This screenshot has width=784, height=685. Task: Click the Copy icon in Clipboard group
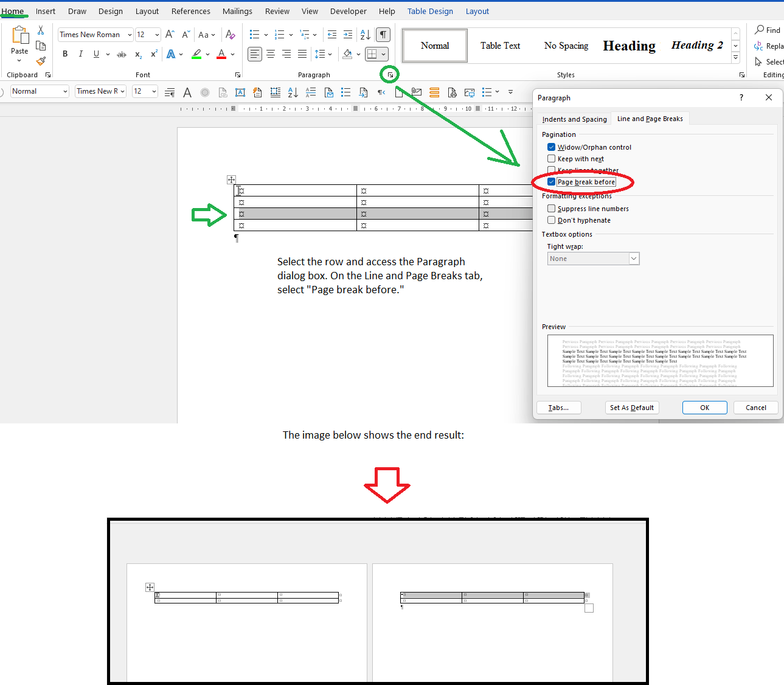click(x=41, y=46)
